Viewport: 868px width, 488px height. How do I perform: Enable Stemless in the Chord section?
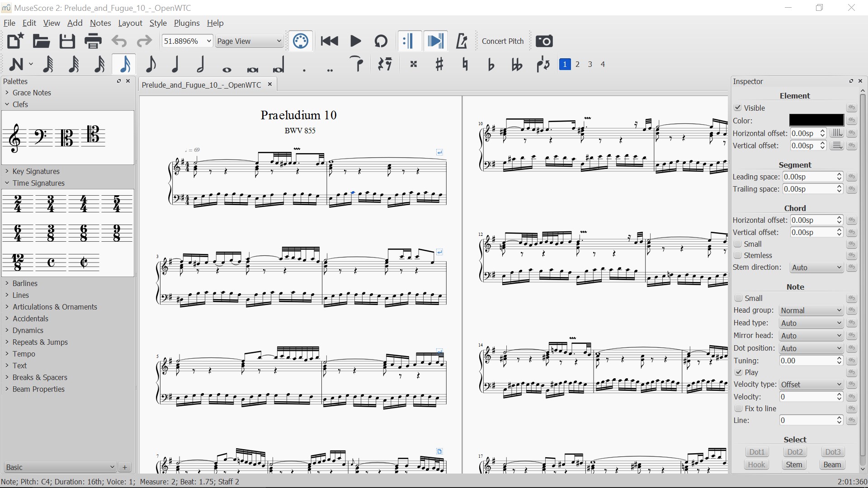coord(739,255)
